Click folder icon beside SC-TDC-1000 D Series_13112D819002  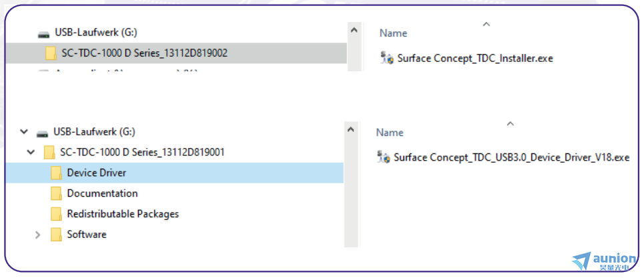51,53
